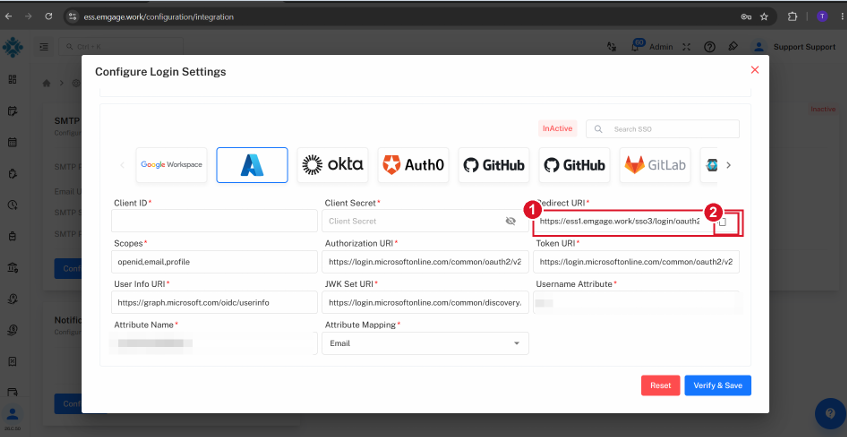The image size is (847, 437).
Task: Open the Attribute Mapping dropdown
Action: (425, 343)
